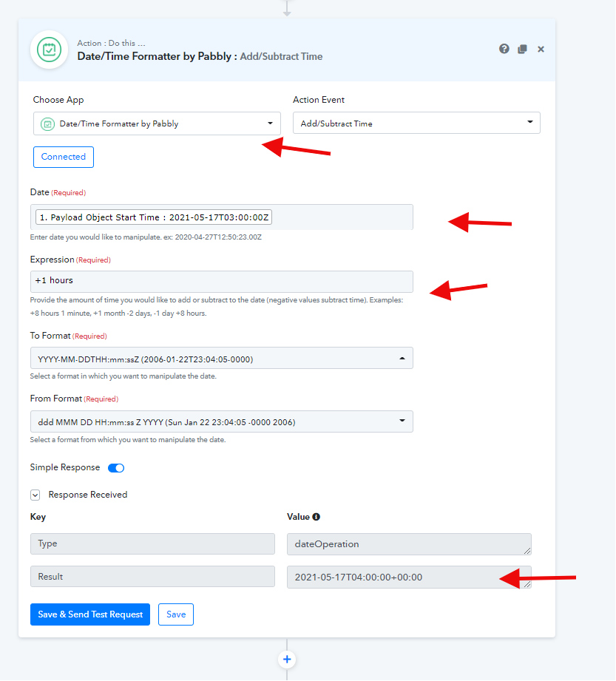This screenshot has width=616, height=681.
Task: Click the Expression field with +1 hours
Action: point(222,282)
